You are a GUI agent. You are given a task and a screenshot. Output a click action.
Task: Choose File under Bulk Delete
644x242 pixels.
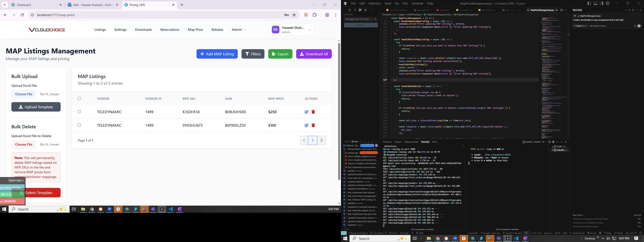point(24,144)
